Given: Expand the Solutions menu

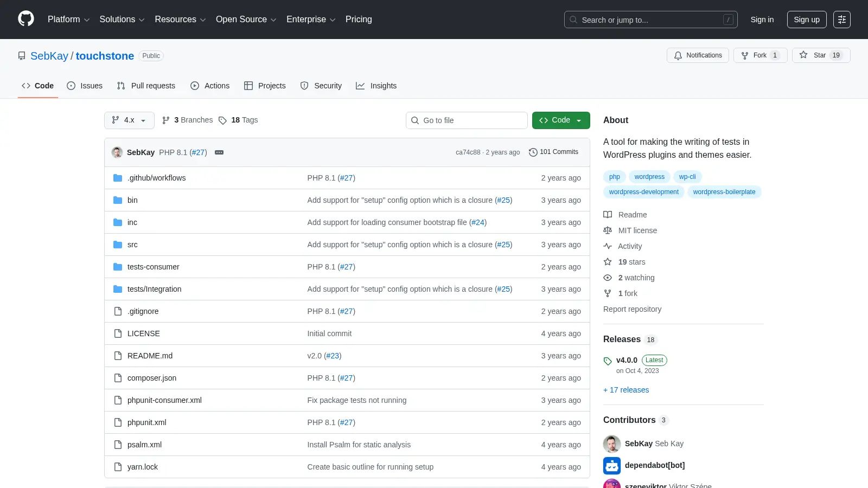Looking at the screenshot, I should (x=122, y=20).
